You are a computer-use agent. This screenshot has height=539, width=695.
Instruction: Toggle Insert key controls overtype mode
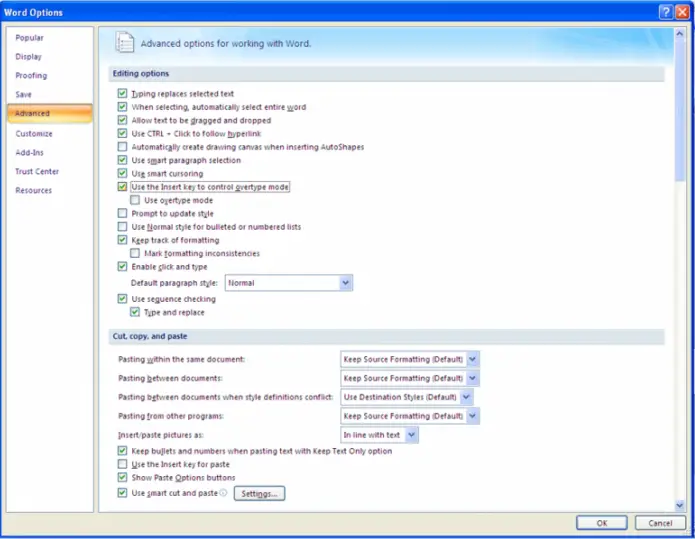tap(122, 187)
